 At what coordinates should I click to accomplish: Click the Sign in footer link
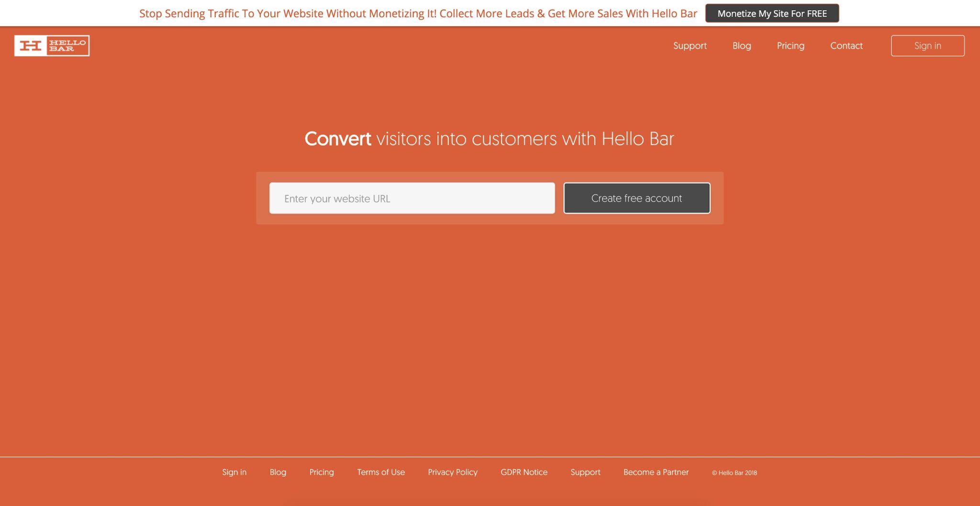tap(234, 472)
